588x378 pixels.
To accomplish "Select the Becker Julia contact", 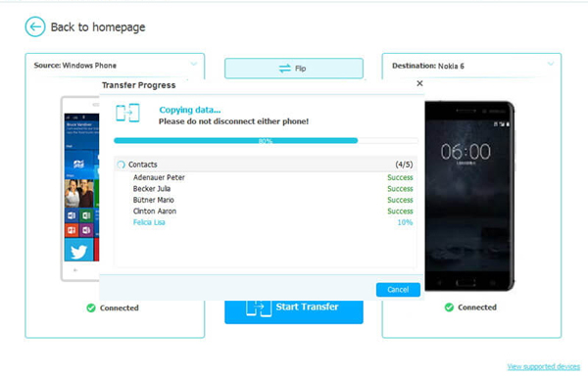I will 152,189.
